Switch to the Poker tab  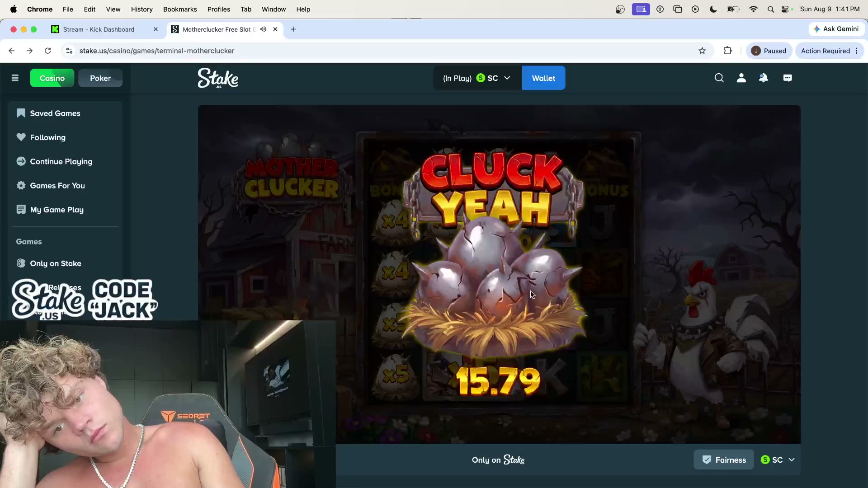tap(100, 78)
